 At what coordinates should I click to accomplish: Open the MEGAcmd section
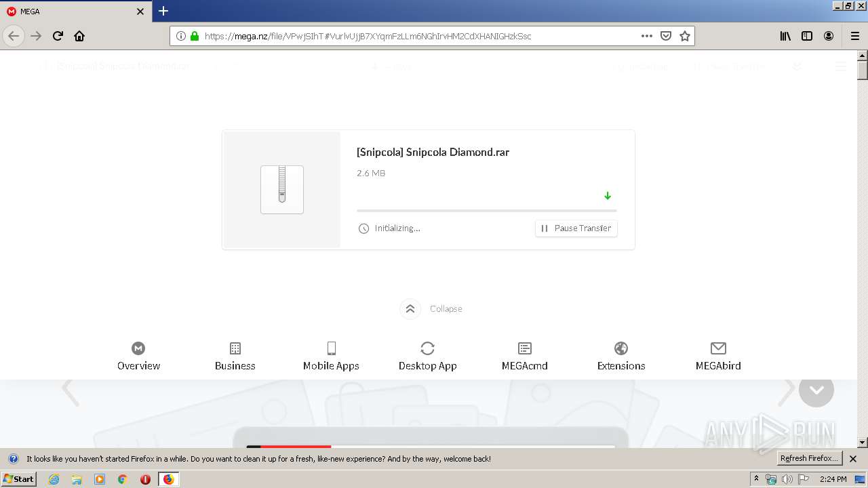tap(525, 357)
